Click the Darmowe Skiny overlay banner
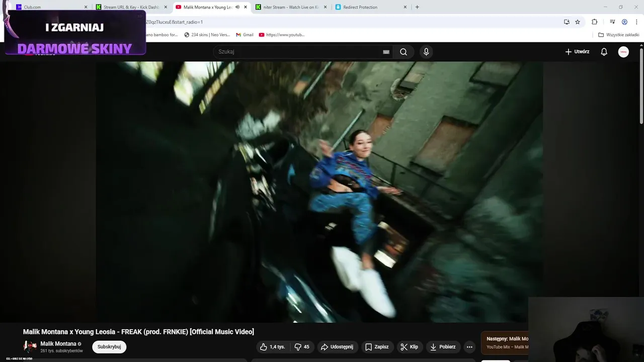 (75, 33)
